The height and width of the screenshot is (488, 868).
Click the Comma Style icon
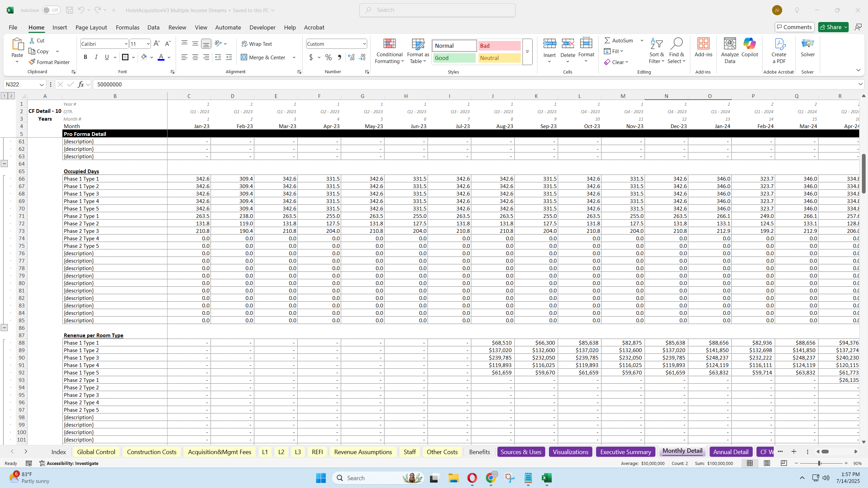[339, 57]
